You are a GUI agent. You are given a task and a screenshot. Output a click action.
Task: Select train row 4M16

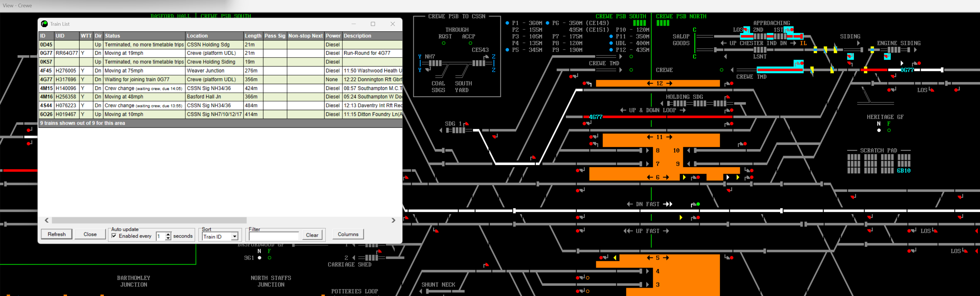(221, 97)
